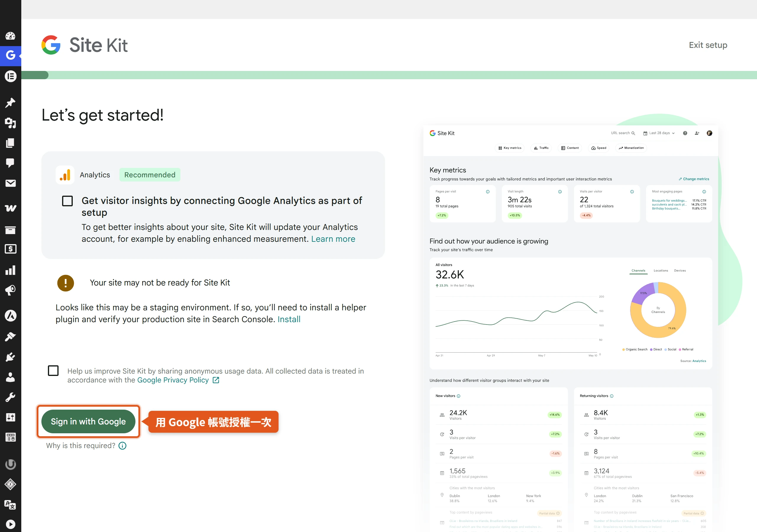Click the Why is this required? text
757x532 pixels.
(81, 446)
